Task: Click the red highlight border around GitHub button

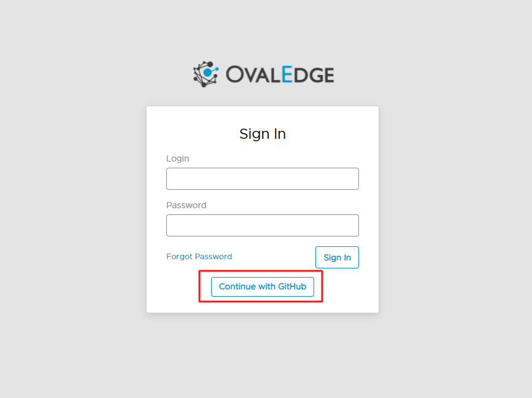Action: pos(261,271)
